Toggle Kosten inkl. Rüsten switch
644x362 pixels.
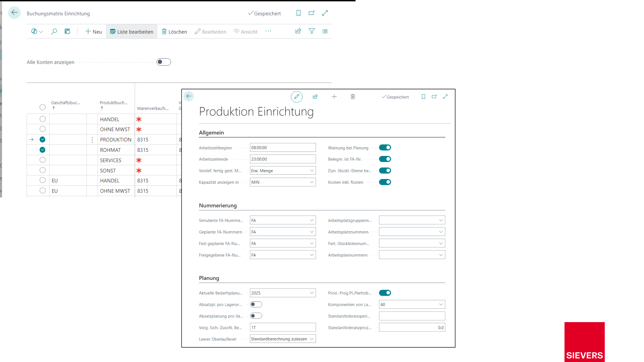coord(385,182)
